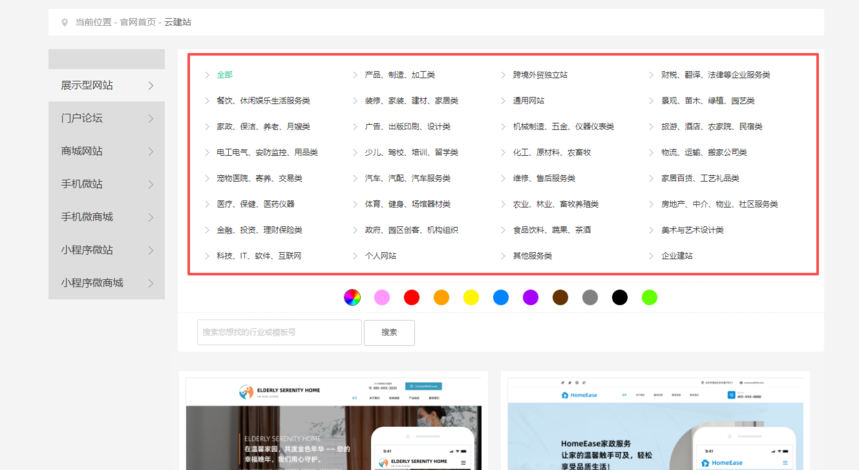
Task: Expand the 展示型网站 sidebar chevron
Action: click(x=151, y=86)
